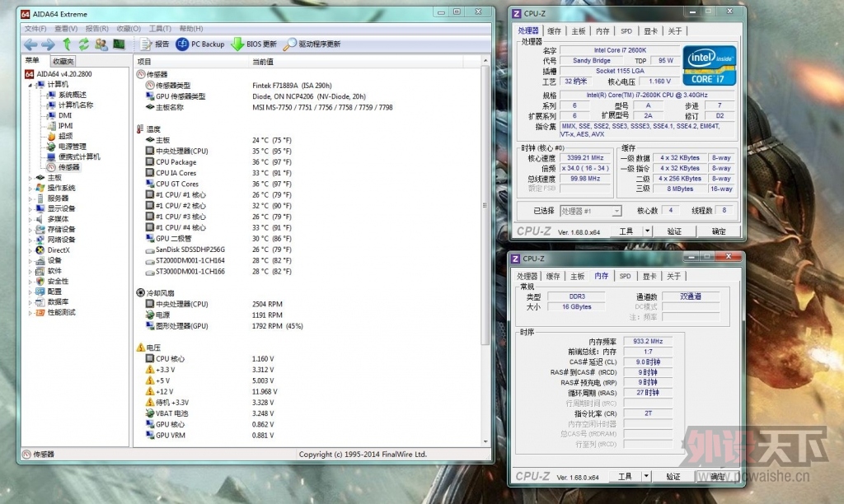Click 工具 button in lower CPU-Z window
The height and width of the screenshot is (504, 844).
pyautogui.click(x=625, y=477)
